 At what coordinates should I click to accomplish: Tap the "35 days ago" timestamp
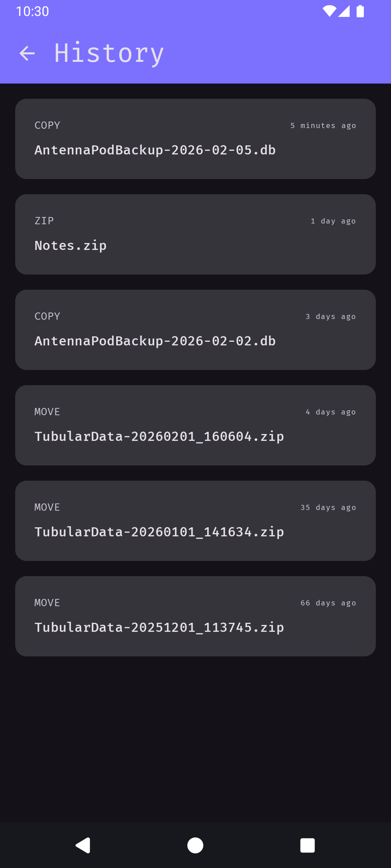click(328, 507)
